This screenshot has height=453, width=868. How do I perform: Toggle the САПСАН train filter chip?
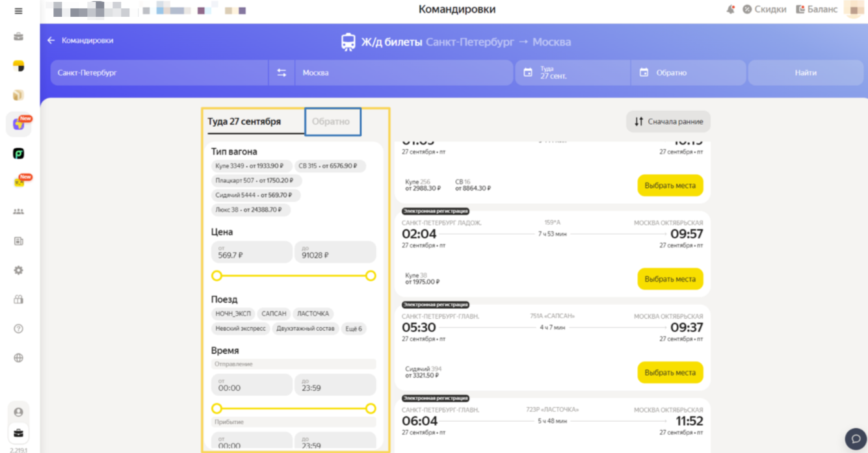point(274,313)
